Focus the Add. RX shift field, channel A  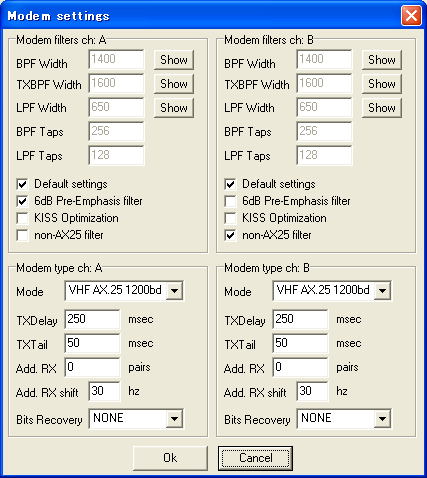pyautogui.click(x=104, y=391)
